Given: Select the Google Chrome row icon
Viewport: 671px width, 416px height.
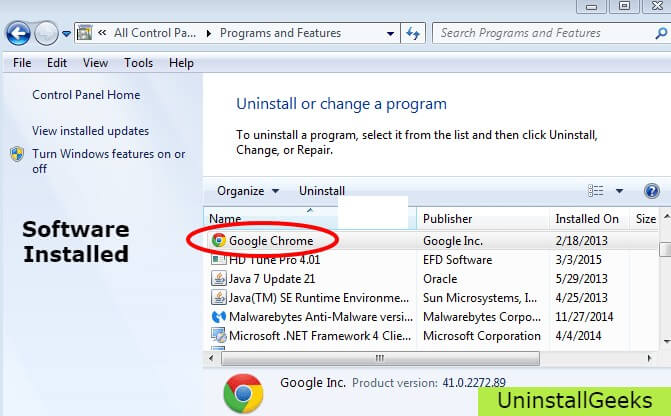Looking at the screenshot, I should click(219, 241).
